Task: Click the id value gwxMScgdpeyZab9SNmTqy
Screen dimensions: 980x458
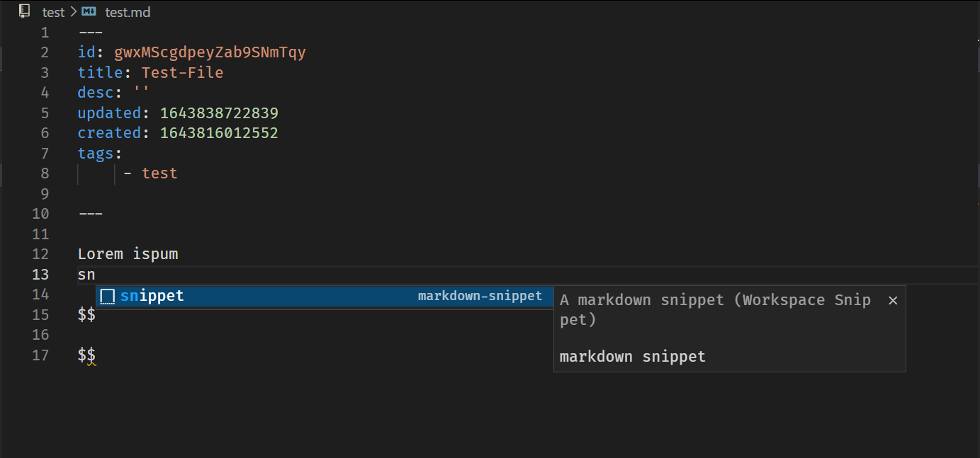Action: point(210,52)
